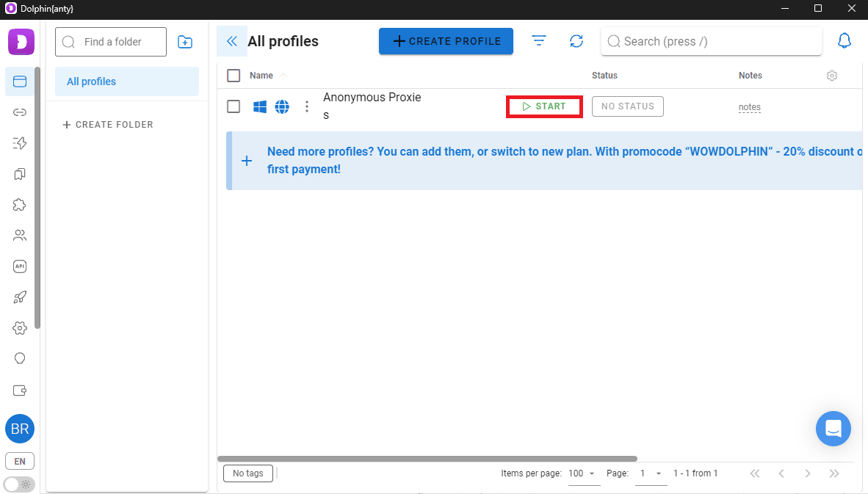868x494 pixels.
Task: Open the notifications bell
Action: pyautogui.click(x=845, y=41)
